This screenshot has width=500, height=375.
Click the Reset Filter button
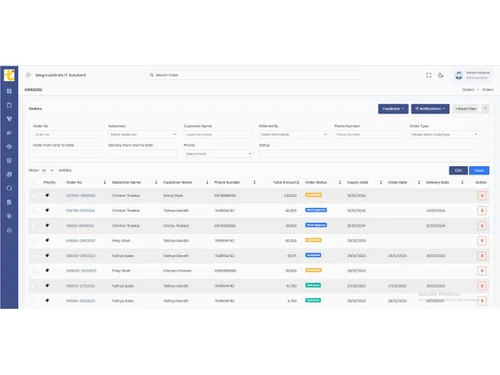point(466,109)
